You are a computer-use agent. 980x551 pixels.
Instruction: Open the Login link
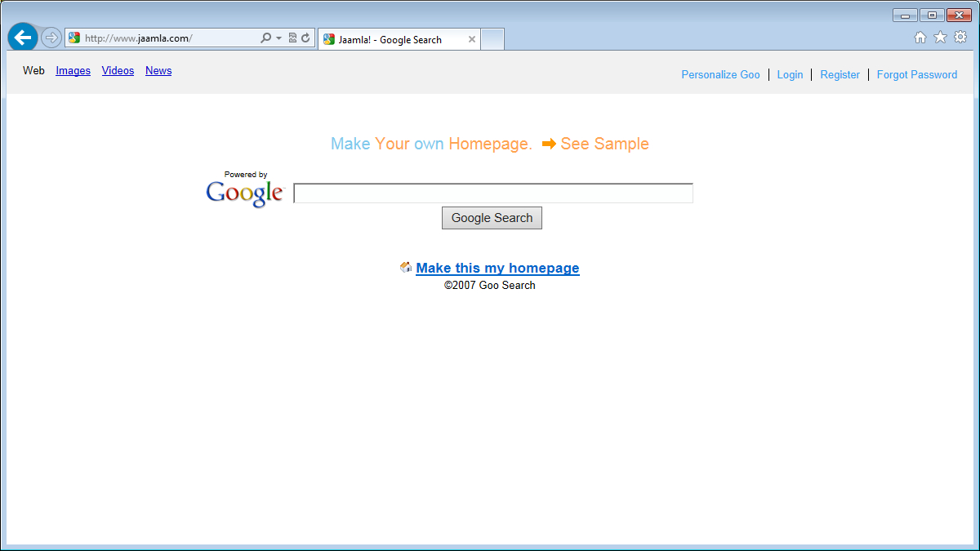coord(790,74)
